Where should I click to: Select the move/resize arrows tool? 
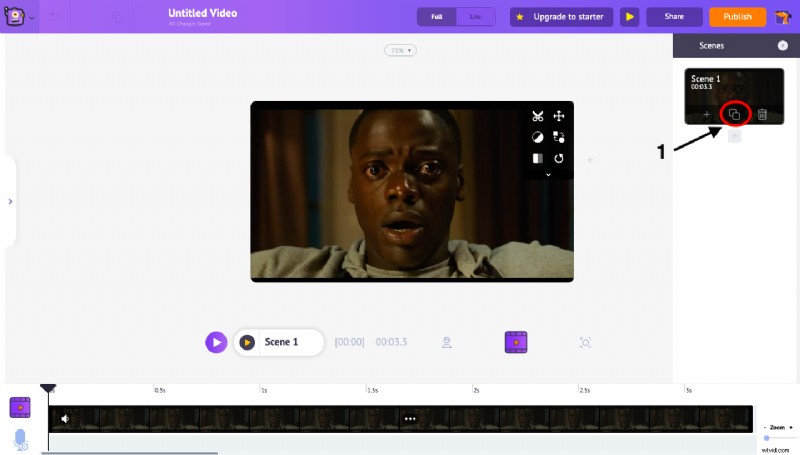tap(559, 116)
